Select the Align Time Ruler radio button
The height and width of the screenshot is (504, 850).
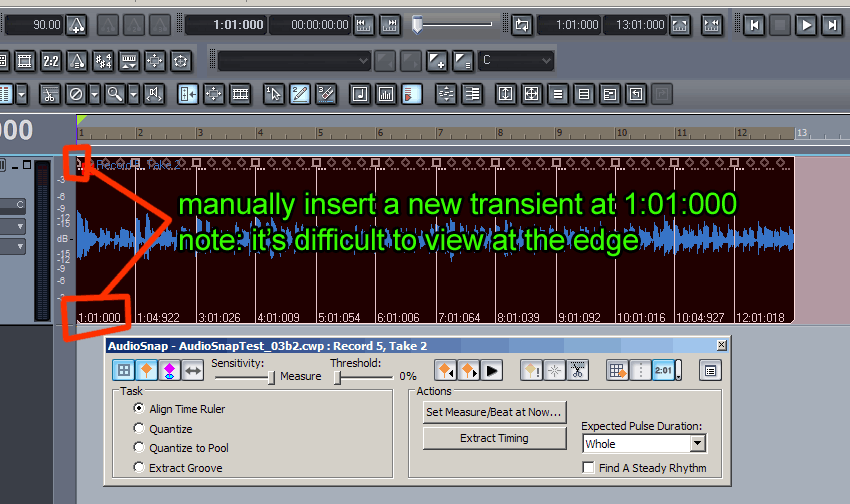click(139, 409)
